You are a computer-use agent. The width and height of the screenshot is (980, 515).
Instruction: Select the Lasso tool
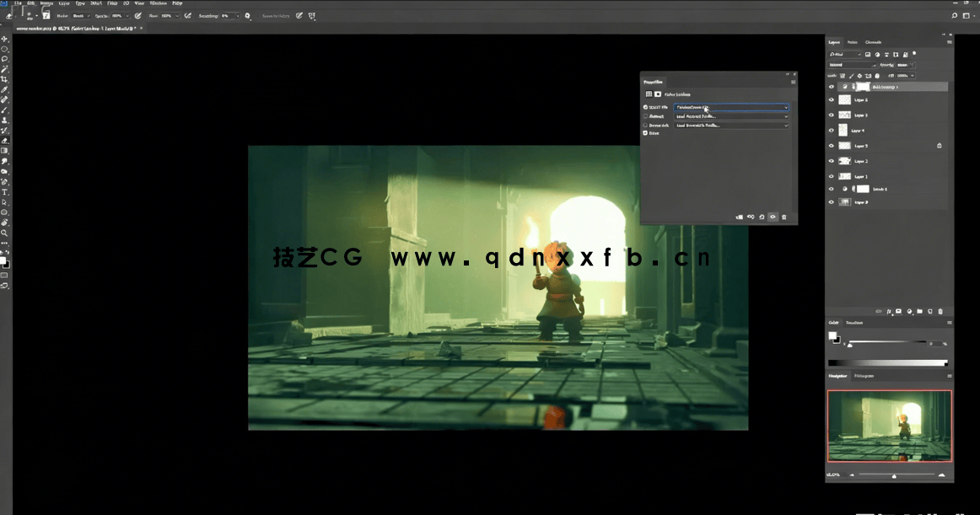point(4,59)
